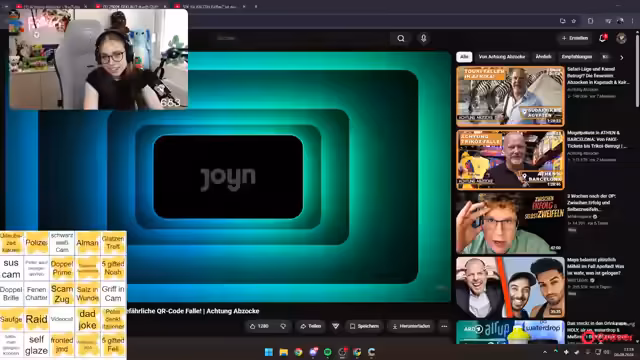This screenshot has width=640, height=360.
Task: Open the three-dot more actions menu
Action: coord(444,326)
